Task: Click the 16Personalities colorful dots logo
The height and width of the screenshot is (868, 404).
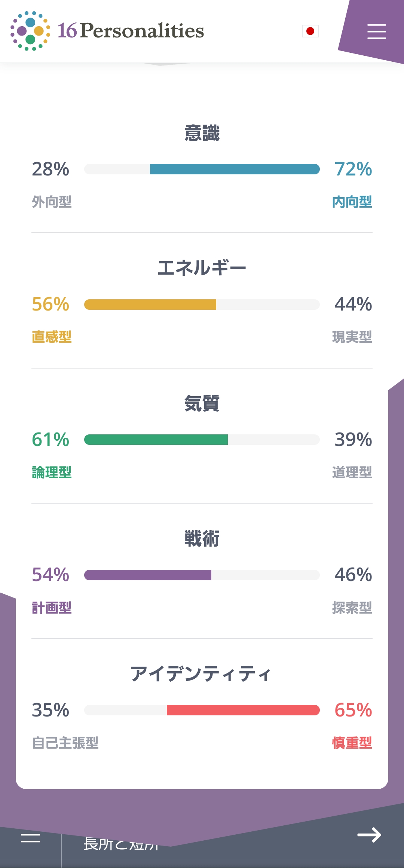Action: click(x=30, y=31)
